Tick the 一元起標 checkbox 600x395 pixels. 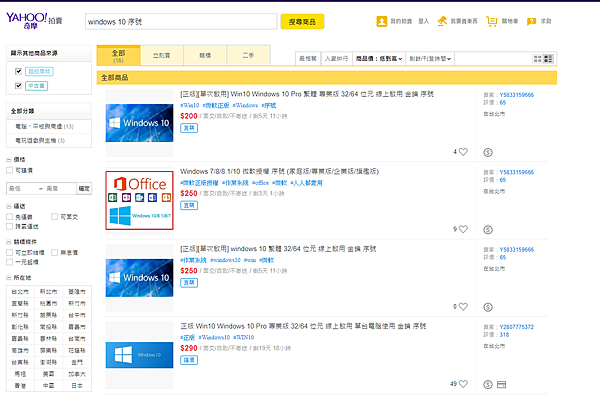10,262
